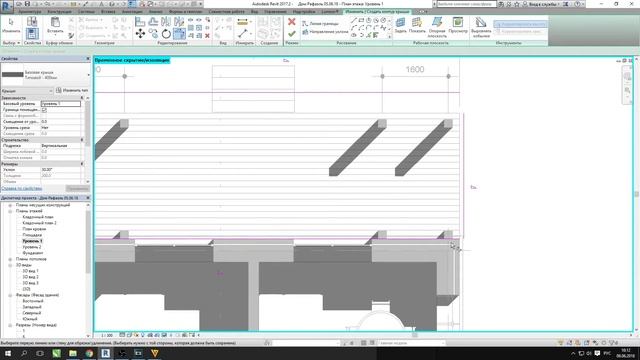The width and height of the screenshot is (640, 360).
Task: Open the Paste tool
Action: pyautogui.click(x=55, y=24)
